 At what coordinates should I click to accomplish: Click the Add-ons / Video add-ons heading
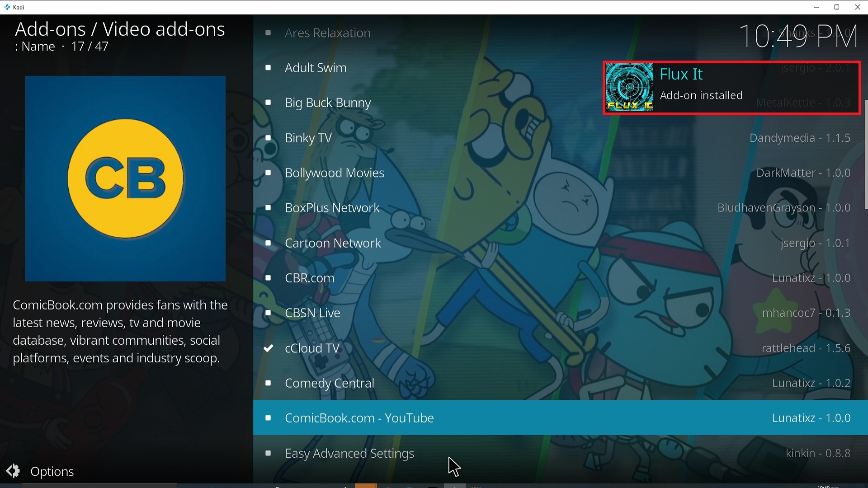click(x=120, y=29)
